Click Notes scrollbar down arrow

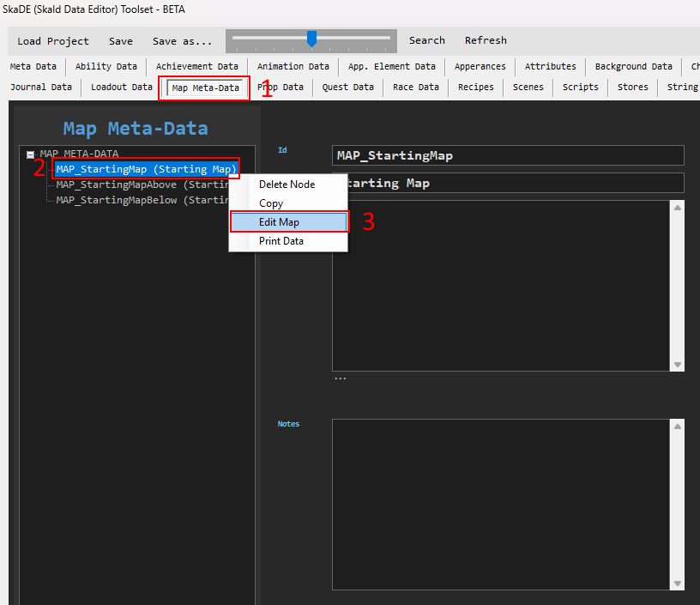pyautogui.click(x=677, y=584)
